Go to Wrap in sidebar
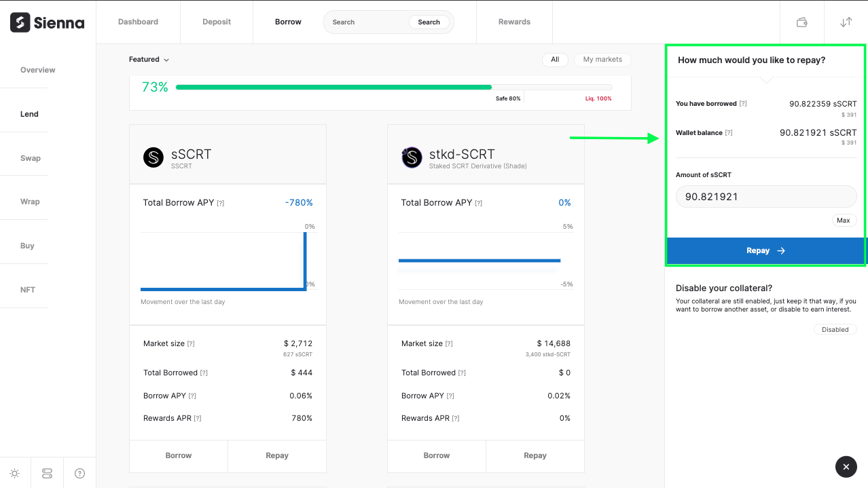 (30, 202)
